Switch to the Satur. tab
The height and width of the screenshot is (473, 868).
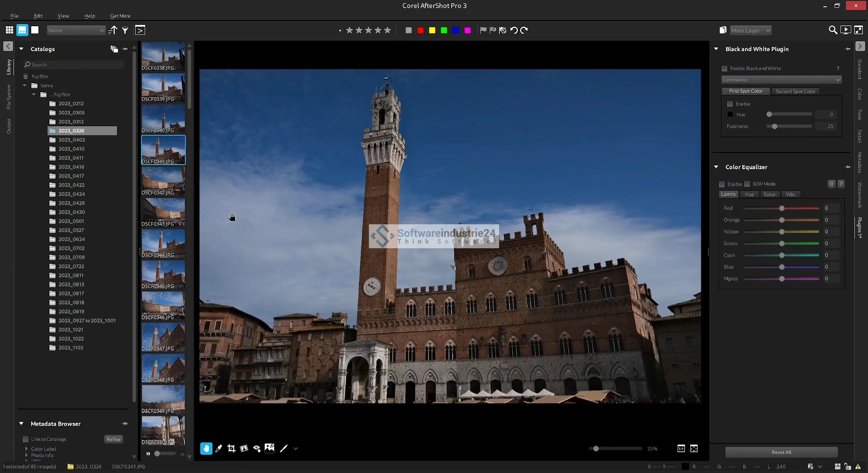pos(770,194)
